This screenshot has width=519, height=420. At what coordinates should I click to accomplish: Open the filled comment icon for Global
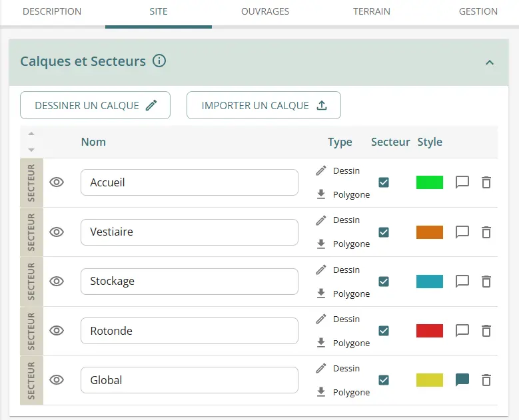point(462,380)
